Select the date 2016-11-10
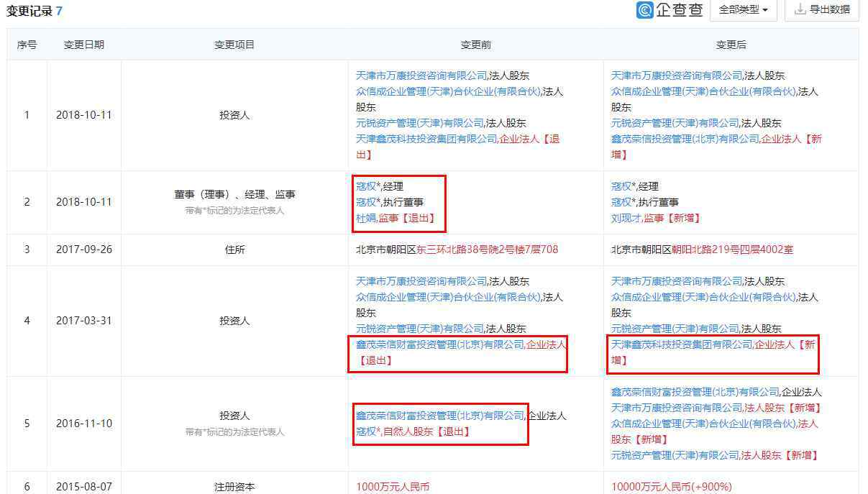 coord(84,424)
